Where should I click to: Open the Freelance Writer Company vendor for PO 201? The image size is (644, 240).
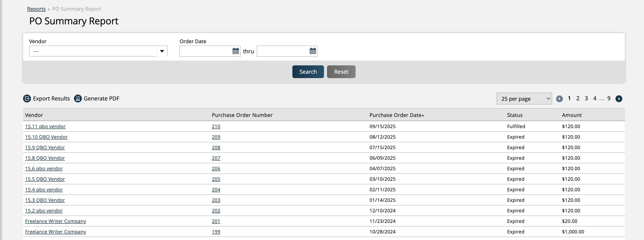pos(56,221)
